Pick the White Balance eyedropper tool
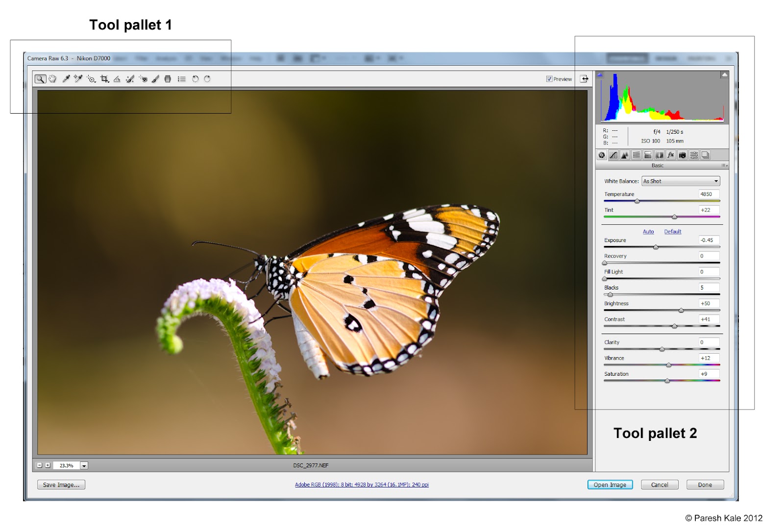The height and width of the screenshot is (532, 784). click(66, 78)
